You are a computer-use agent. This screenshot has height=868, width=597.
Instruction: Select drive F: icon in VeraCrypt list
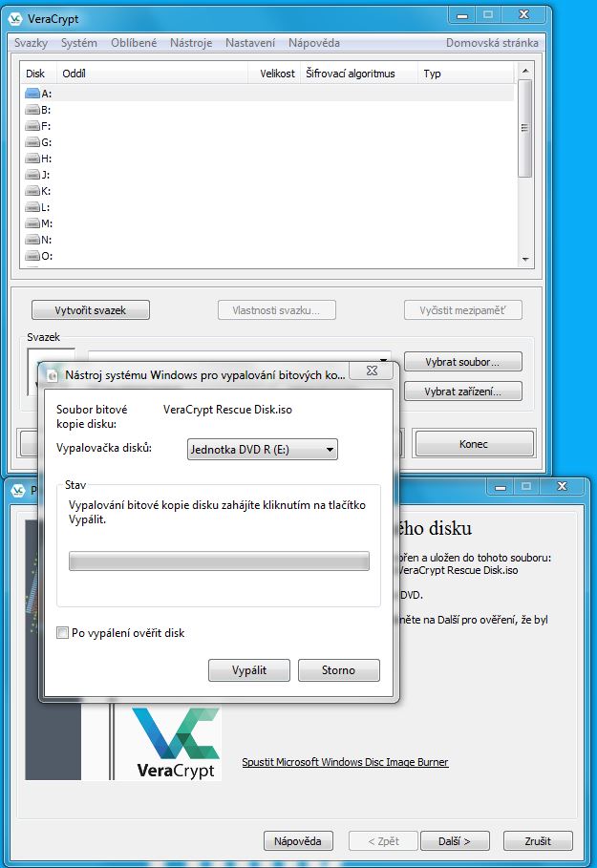coord(32,126)
